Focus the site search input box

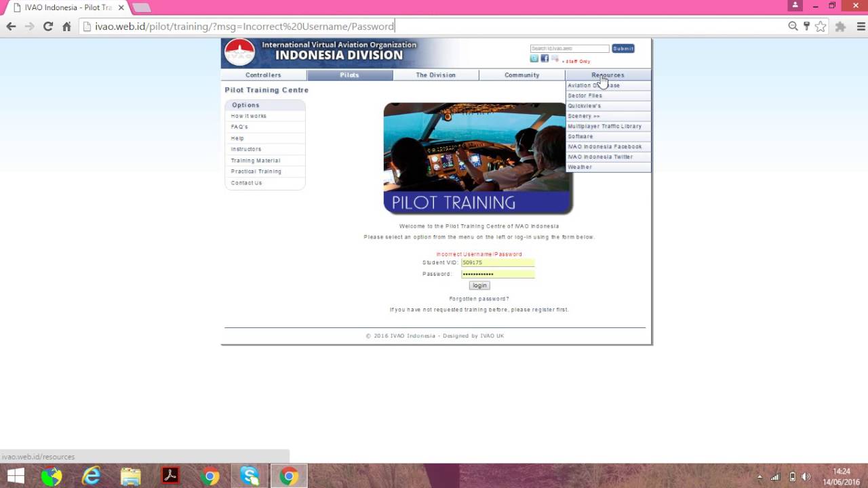(570, 48)
